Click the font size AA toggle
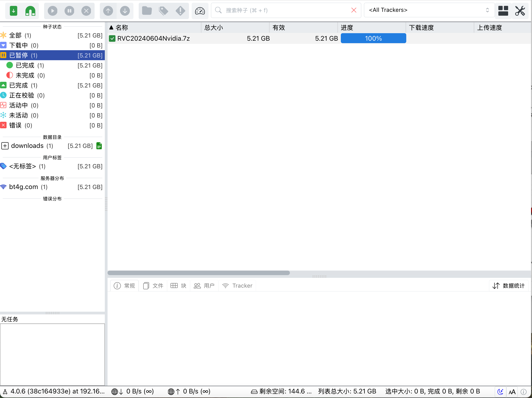532x398 pixels. (512, 392)
